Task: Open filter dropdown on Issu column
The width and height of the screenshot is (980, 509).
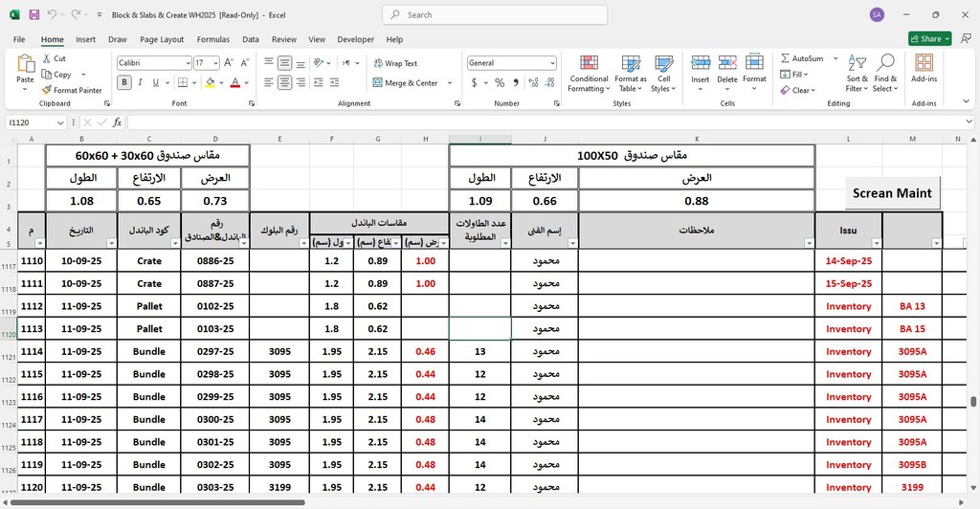Action: pyautogui.click(x=877, y=243)
